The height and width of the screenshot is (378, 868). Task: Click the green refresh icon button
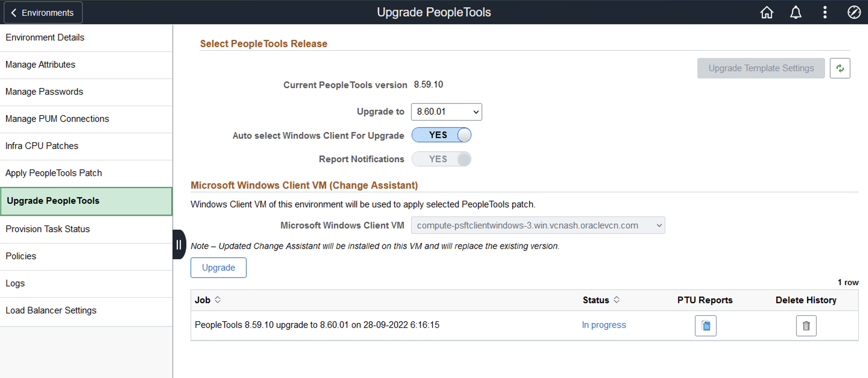point(840,68)
